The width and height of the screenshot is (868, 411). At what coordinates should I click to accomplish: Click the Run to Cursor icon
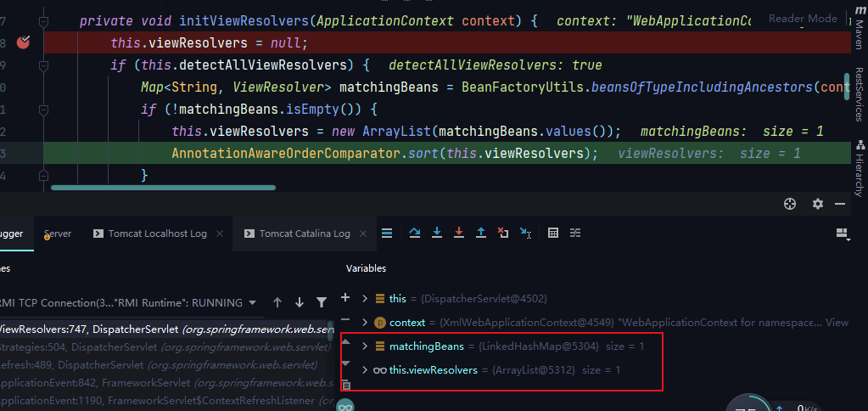525,234
